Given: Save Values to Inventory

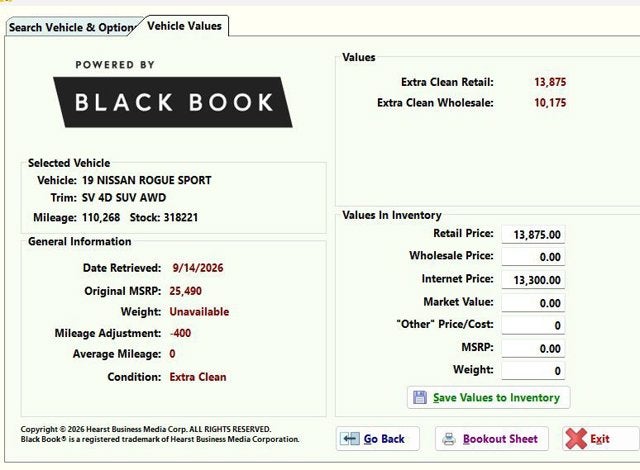Looking at the screenshot, I should 489,397.
